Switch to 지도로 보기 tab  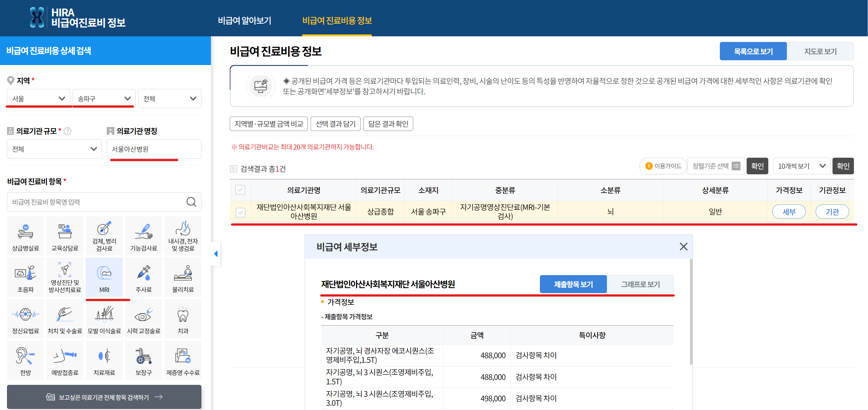click(x=820, y=51)
